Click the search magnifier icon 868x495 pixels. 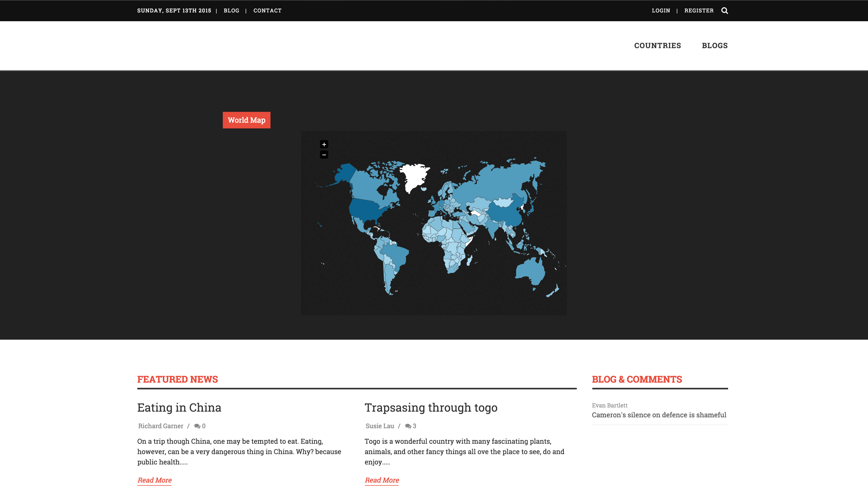coord(724,11)
